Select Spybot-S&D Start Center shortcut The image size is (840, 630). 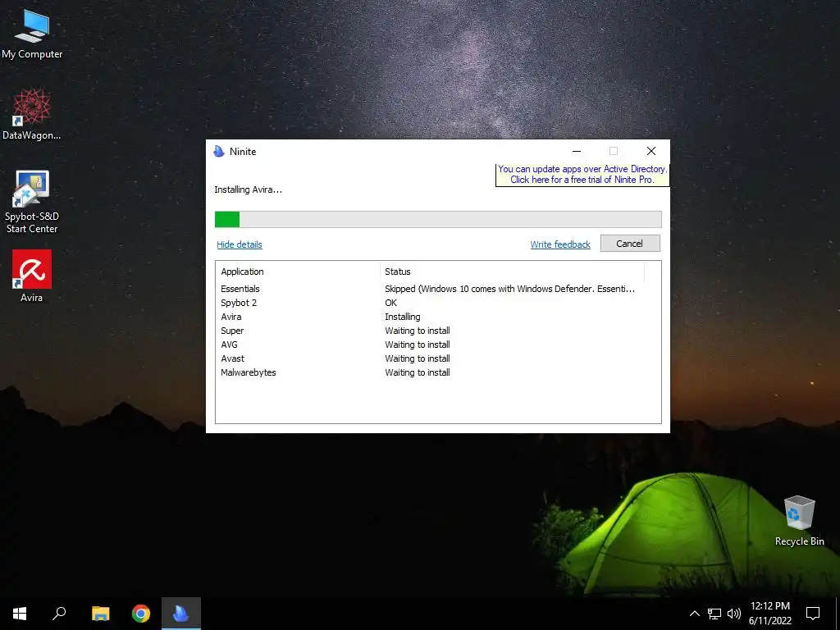(x=32, y=202)
